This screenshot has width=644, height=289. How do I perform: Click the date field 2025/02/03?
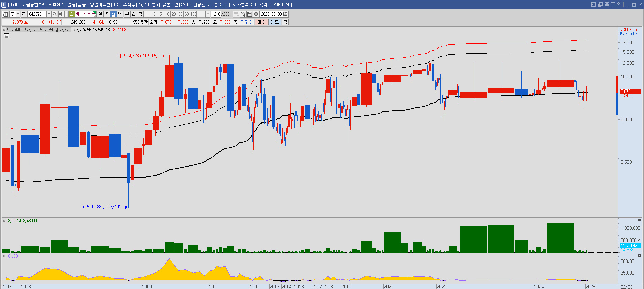[x=271, y=14]
